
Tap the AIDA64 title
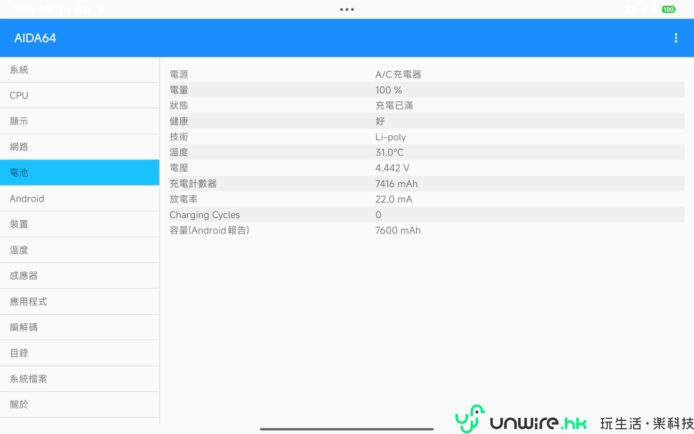coord(35,38)
